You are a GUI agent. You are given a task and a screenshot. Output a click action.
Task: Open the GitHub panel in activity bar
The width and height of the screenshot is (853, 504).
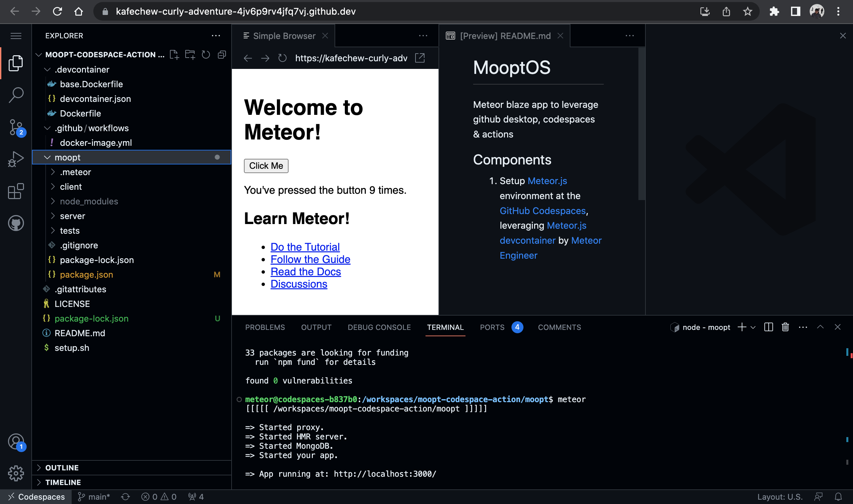point(16,223)
